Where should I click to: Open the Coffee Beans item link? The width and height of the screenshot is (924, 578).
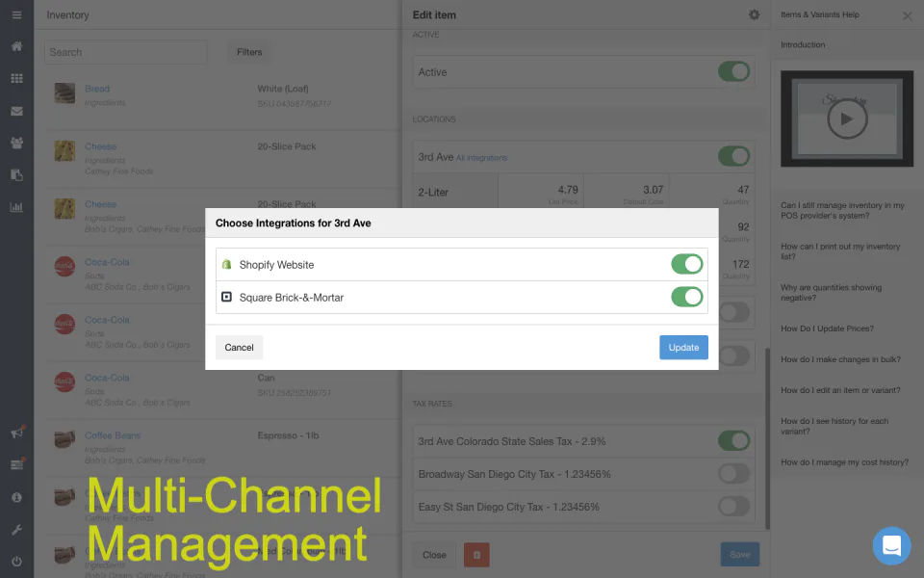113,435
